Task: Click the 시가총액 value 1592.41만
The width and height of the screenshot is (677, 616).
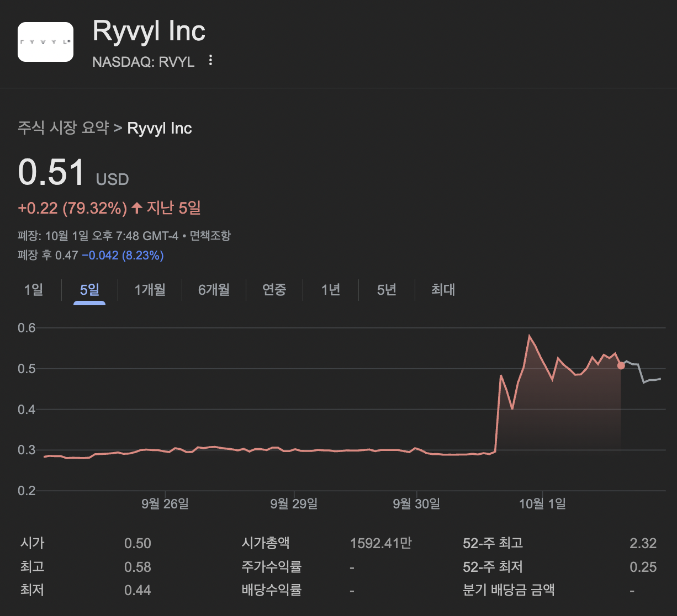Action: [381, 543]
